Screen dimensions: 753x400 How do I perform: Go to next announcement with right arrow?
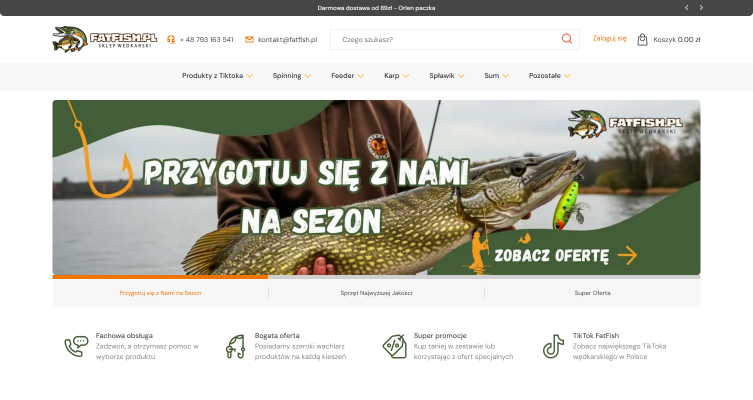coord(701,7)
